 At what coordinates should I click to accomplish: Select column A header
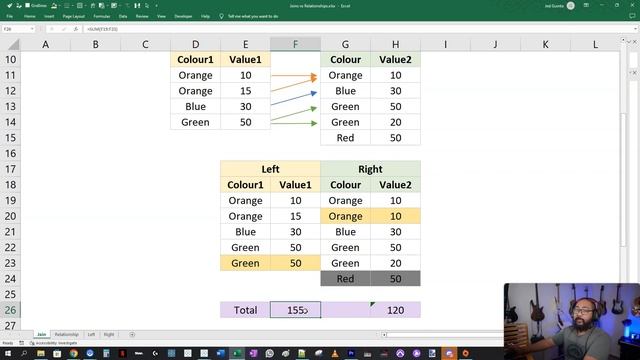coord(45,44)
